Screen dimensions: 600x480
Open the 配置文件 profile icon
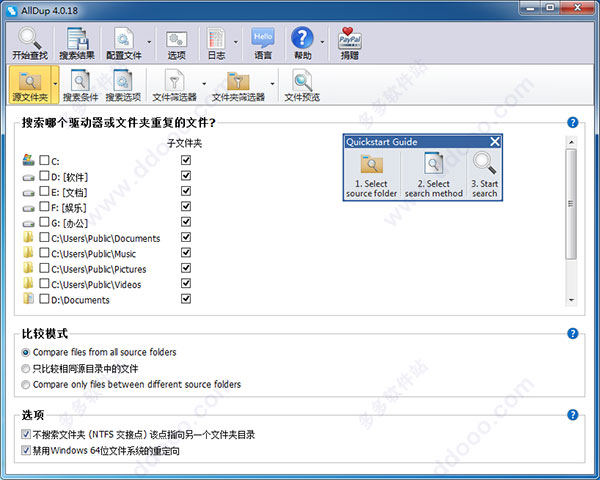coord(124,44)
